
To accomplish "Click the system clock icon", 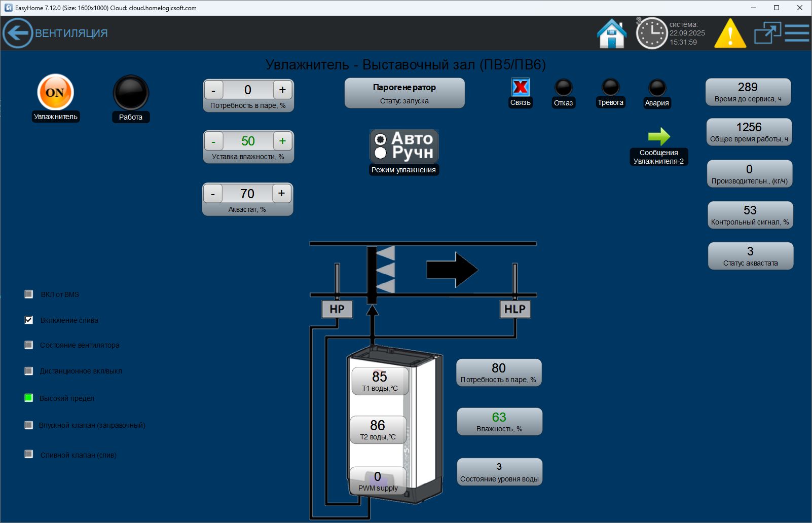I will pyautogui.click(x=651, y=33).
